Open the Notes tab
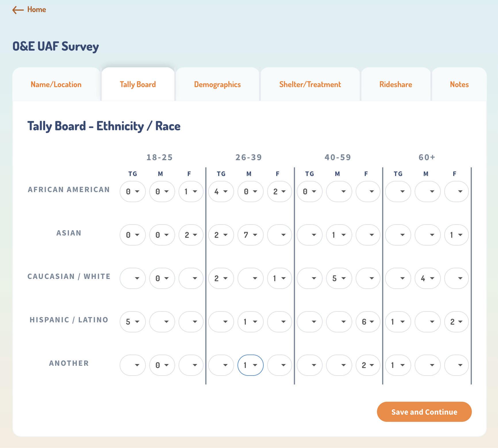The image size is (498, 448). pos(459,84)
